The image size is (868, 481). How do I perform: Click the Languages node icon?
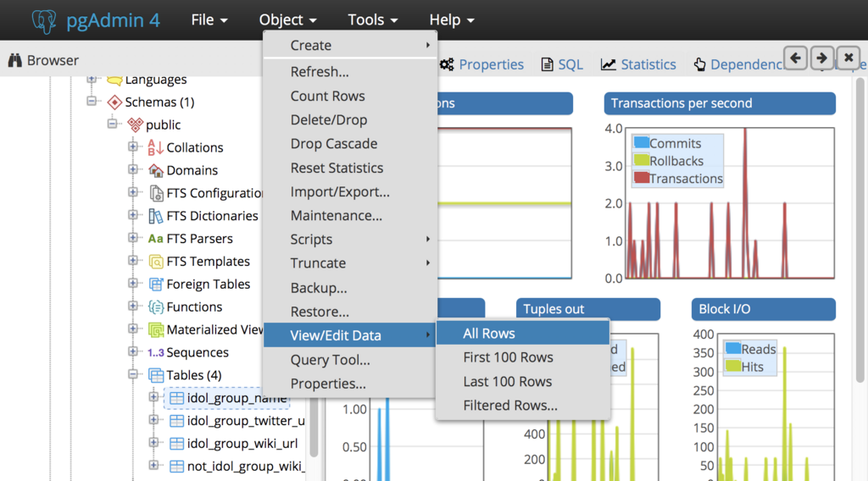114,80
